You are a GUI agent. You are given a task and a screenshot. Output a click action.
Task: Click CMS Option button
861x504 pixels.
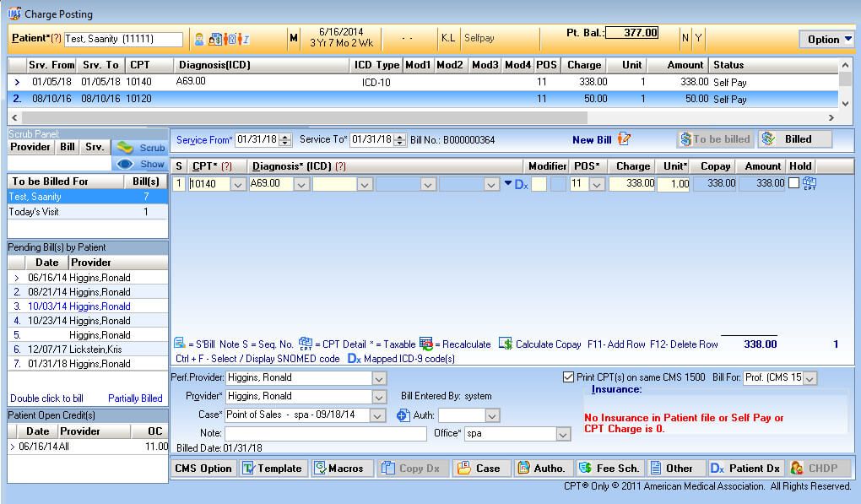click(203, 469)
